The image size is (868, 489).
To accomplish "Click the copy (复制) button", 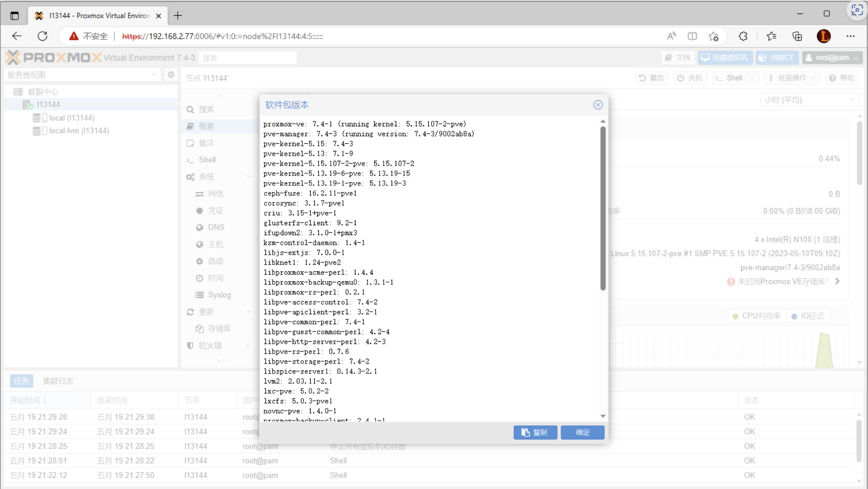I will [535, 432].
